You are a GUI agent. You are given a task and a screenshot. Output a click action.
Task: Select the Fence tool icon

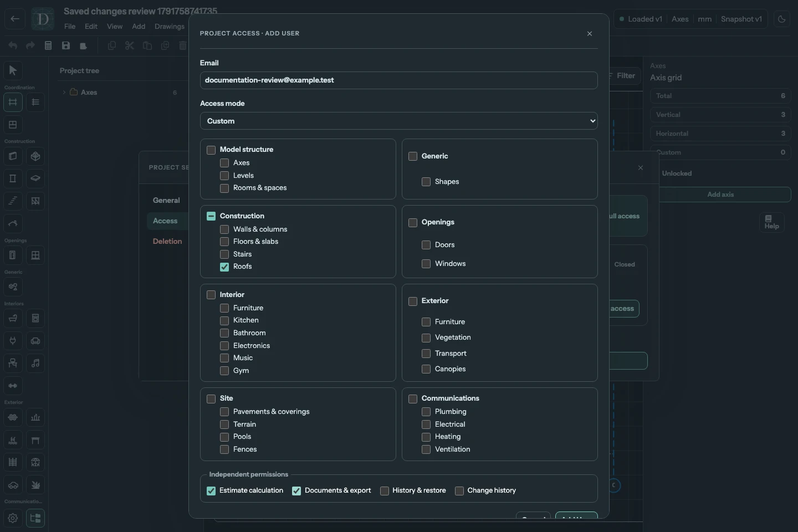[13, 462]
